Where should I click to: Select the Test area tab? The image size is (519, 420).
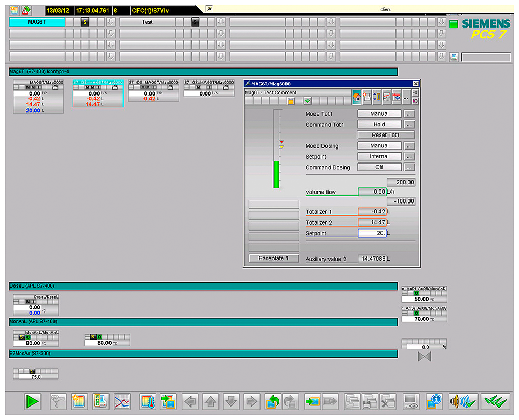147,22
